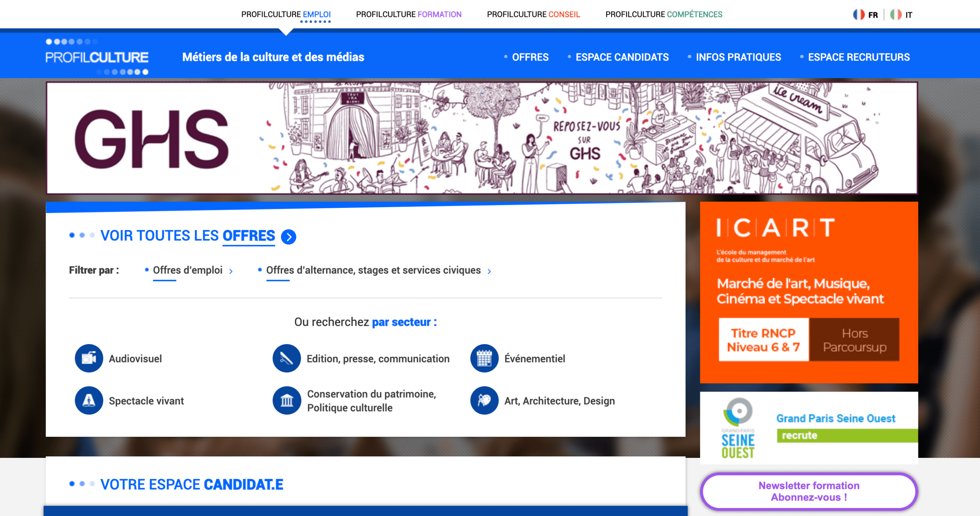Click the Newsletter formation Abonnez-vous button

click(x=809, y=492)
